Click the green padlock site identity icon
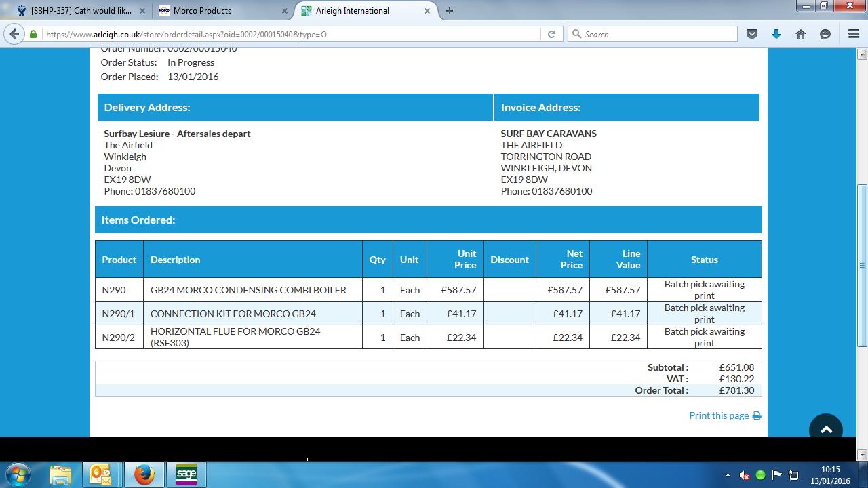Viewport: 868px width, 488px height. tap(33, 34)
